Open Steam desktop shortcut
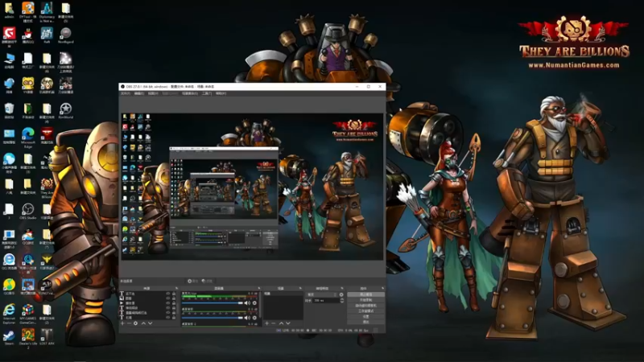This screenshot has width=644, height=362. tap(9, 337)
